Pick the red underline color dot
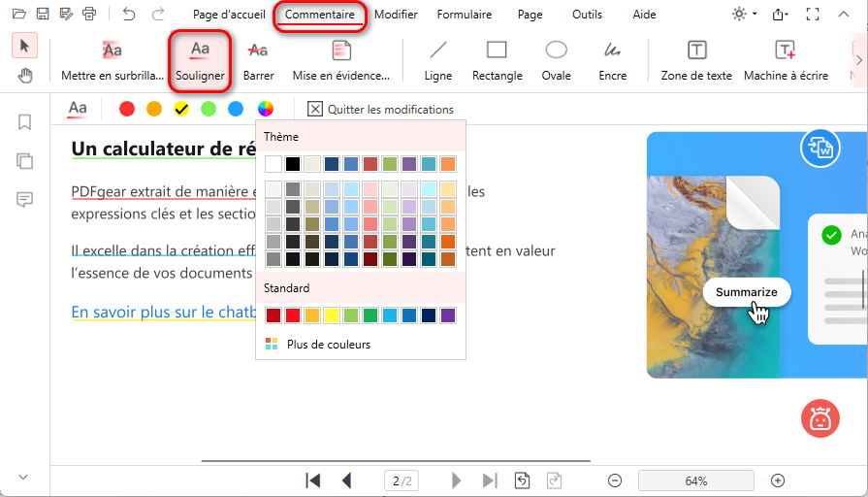Screen dimensions: 868x497 127,109
